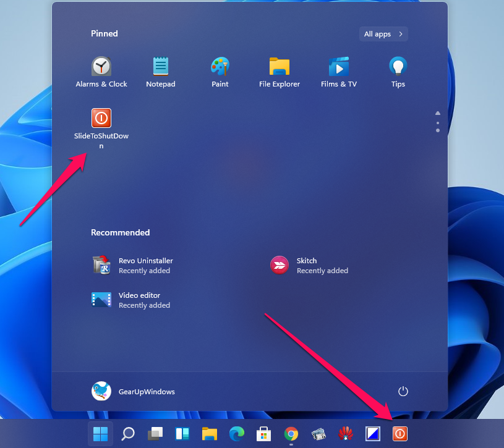Click the Windows Start button on taskbar
504x448 pixels.
101,434
